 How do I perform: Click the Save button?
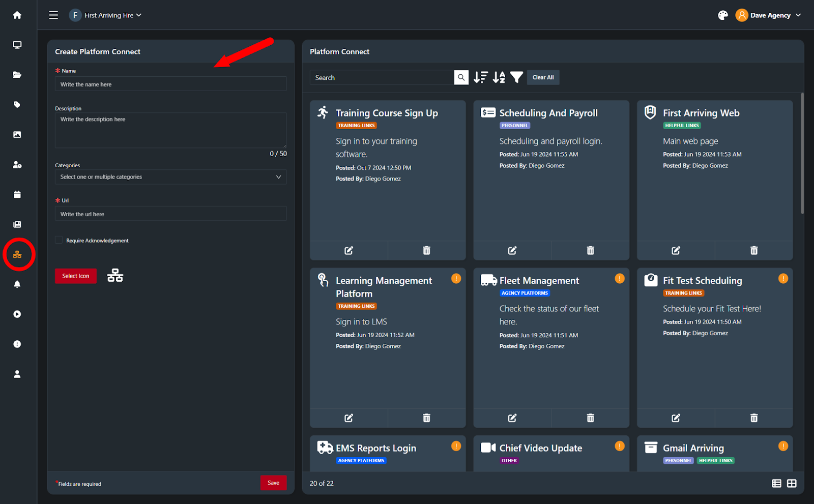point(273,483)
